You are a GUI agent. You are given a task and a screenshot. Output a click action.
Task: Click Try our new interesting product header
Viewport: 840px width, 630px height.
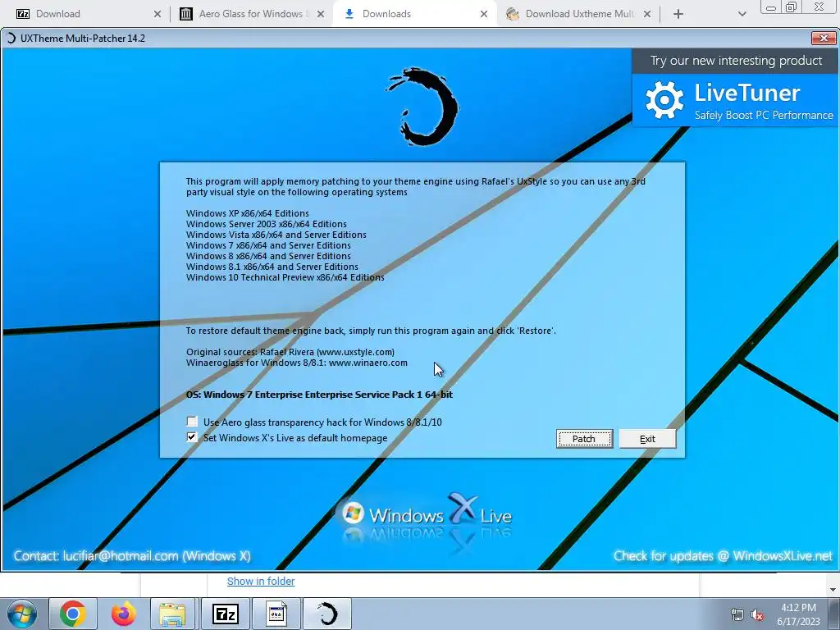(x=736, y=61)
